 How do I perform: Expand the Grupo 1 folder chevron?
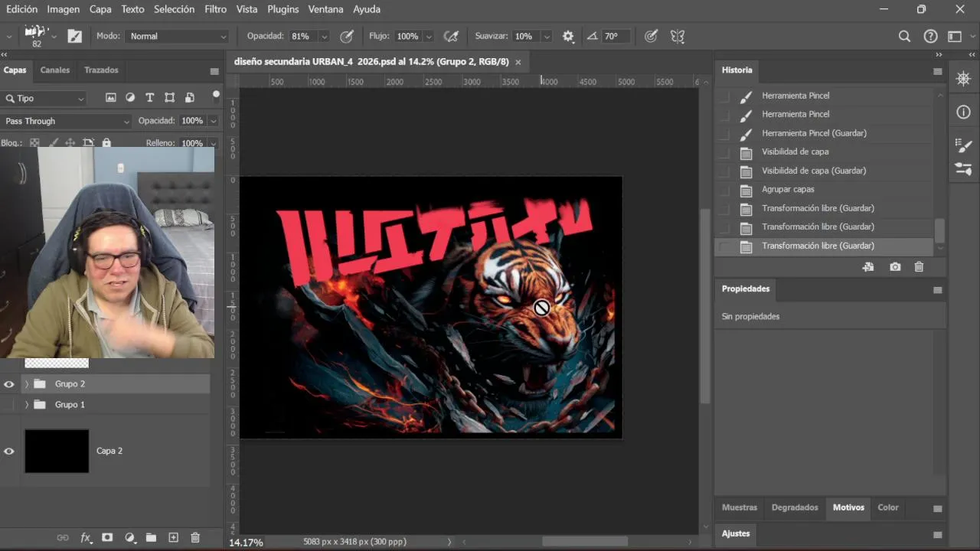click(x=27, y=404)
